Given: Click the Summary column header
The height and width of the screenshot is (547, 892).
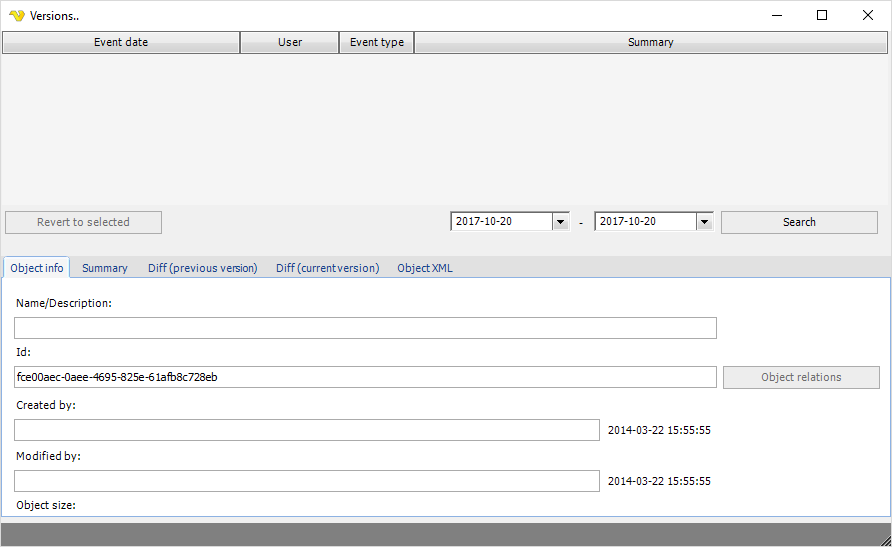Looking at the screenshot, I should click(x=650, y=42).
